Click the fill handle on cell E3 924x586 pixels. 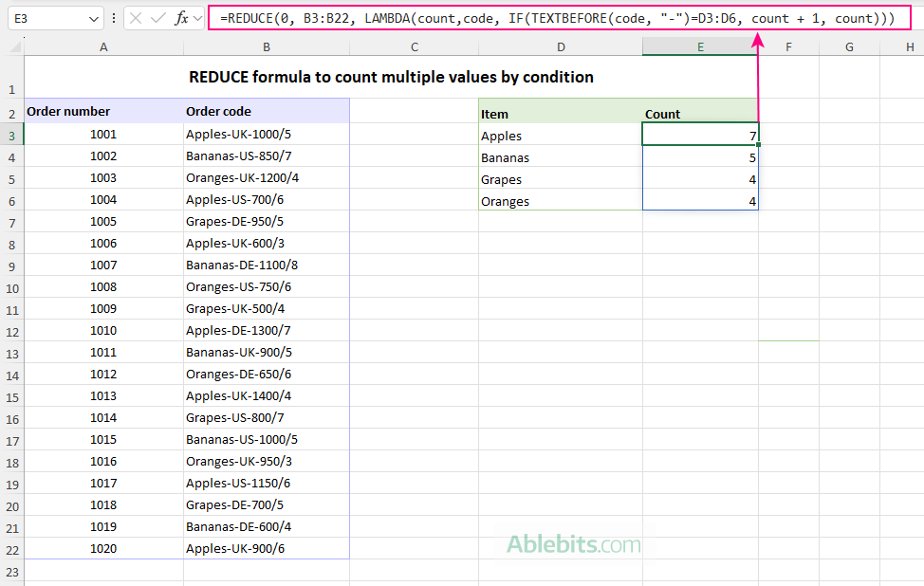[758, 144]
